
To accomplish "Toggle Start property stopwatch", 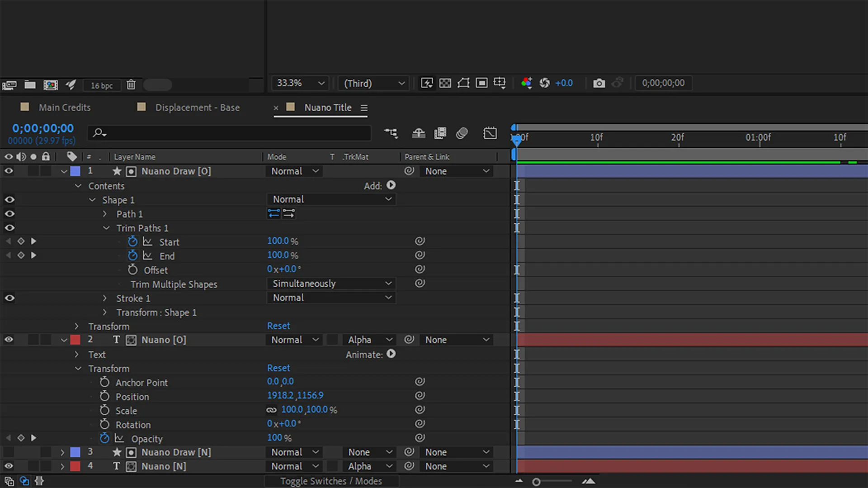I will click(132, 241).
